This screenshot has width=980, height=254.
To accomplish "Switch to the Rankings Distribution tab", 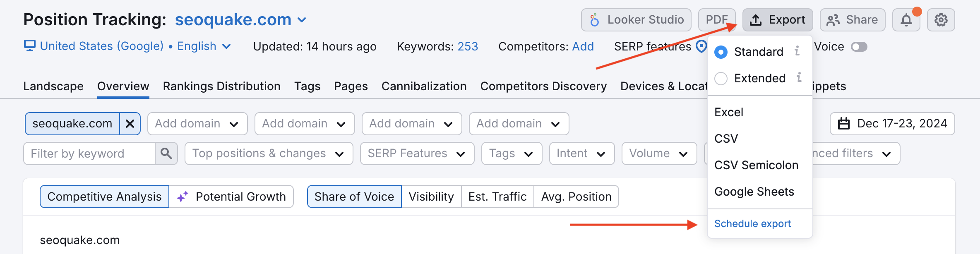I will (221, 86).
